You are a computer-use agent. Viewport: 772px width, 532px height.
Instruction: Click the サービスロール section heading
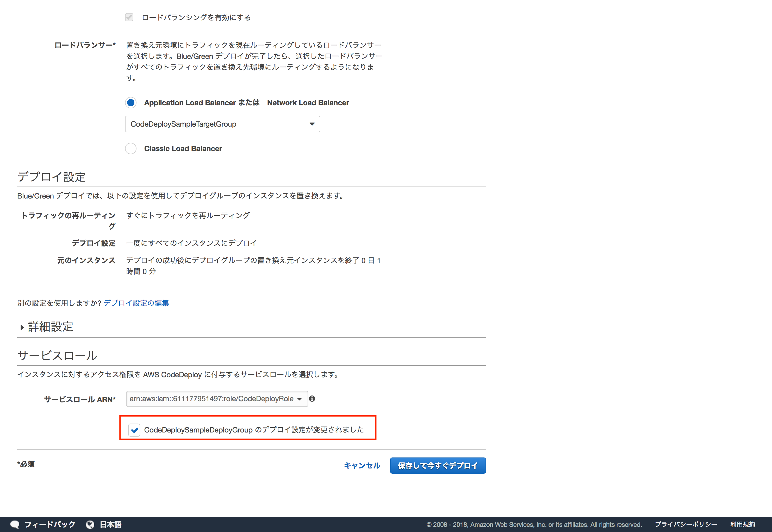tap(57, 355)
